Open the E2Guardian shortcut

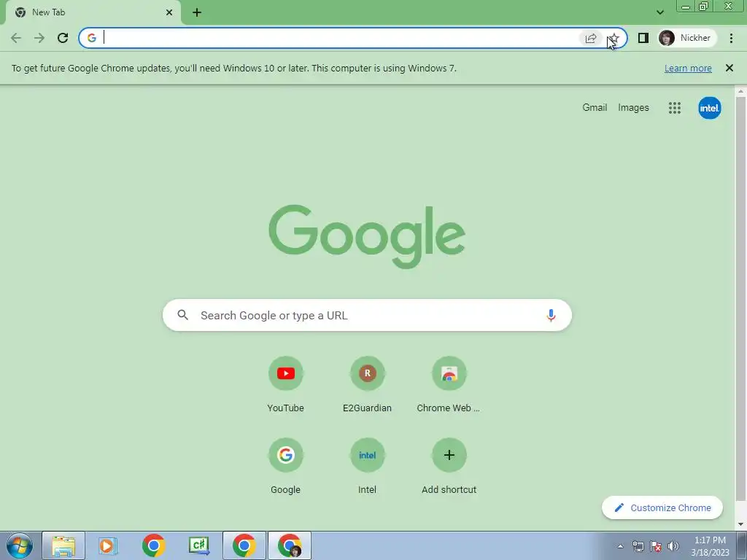[x=367, y=385]
